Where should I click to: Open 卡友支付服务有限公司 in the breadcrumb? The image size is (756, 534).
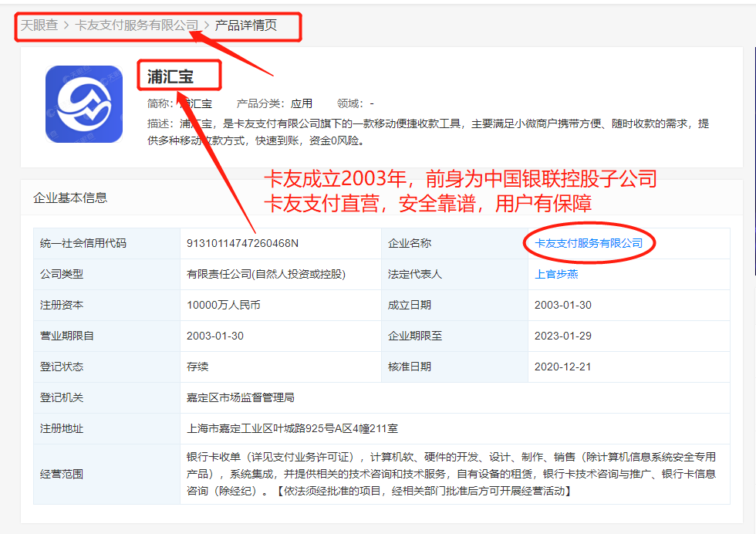click(x=137, y=25)
